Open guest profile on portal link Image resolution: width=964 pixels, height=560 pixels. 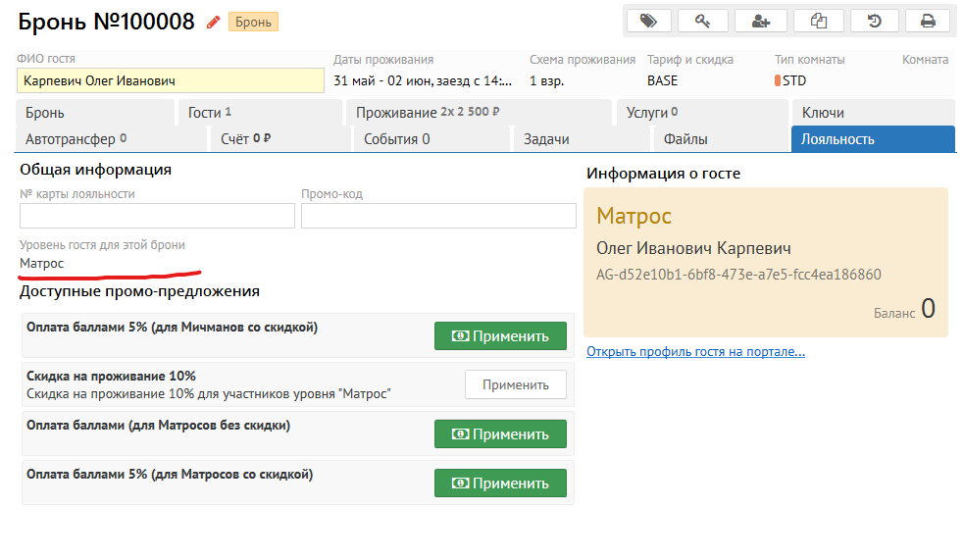click(x=695, y=352)
